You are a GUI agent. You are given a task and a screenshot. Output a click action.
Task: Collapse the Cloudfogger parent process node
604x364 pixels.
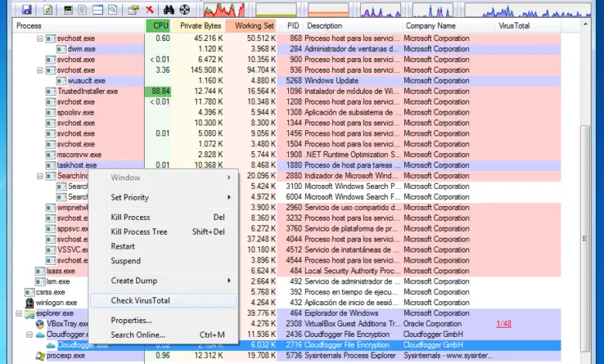click(x=29, y=335)
